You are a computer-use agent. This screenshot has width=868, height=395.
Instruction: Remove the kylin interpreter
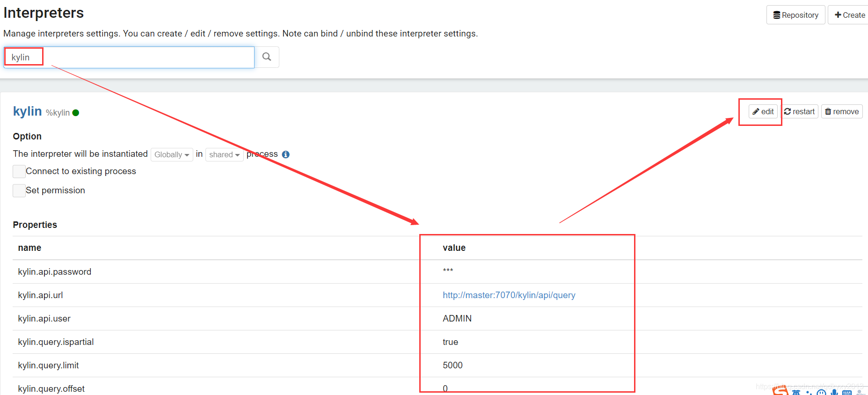(842, 111)
